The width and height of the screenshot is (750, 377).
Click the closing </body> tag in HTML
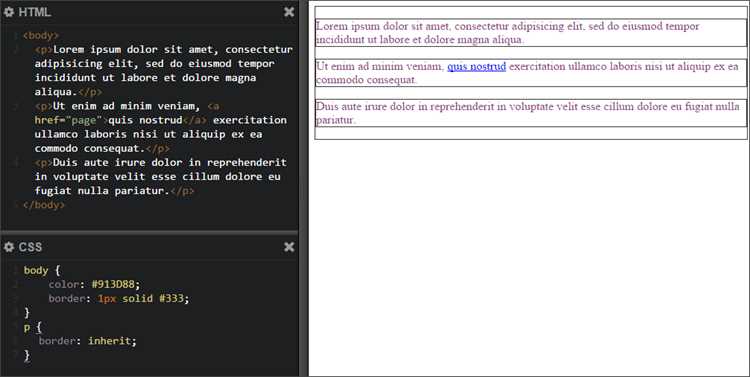44,205
